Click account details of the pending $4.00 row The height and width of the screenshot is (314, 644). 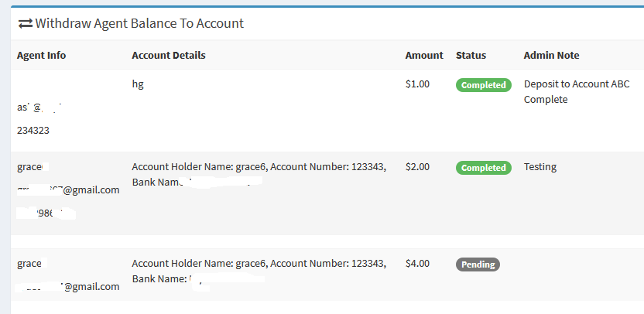(x=259, y=271)
